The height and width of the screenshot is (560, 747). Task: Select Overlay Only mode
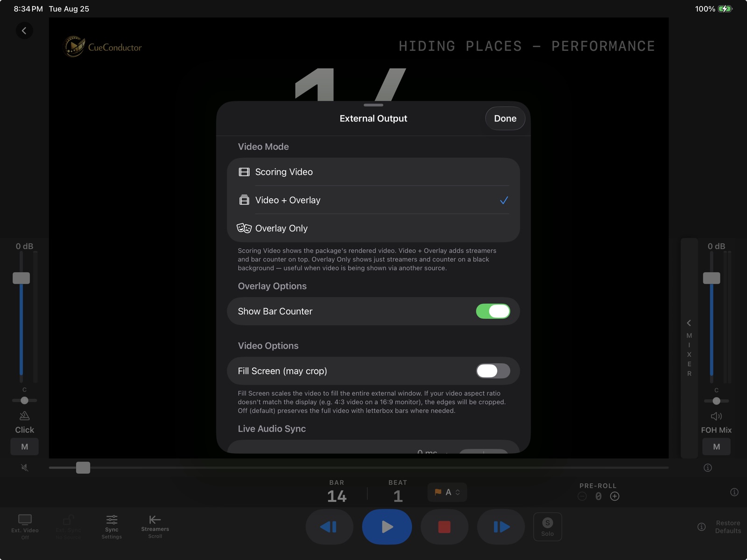point(373,228)
